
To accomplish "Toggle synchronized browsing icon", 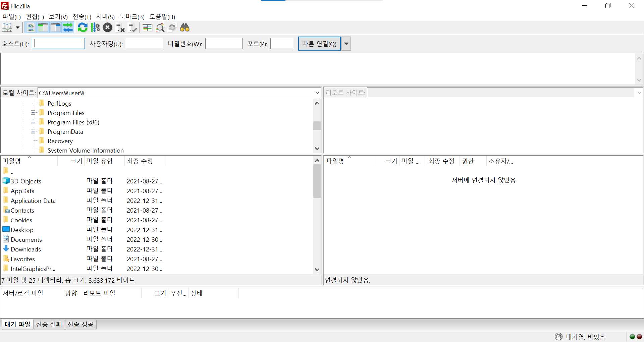I will coord(172,27).
